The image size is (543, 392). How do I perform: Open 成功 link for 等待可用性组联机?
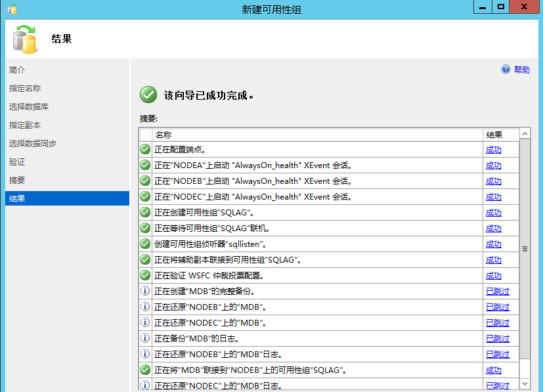494,229
